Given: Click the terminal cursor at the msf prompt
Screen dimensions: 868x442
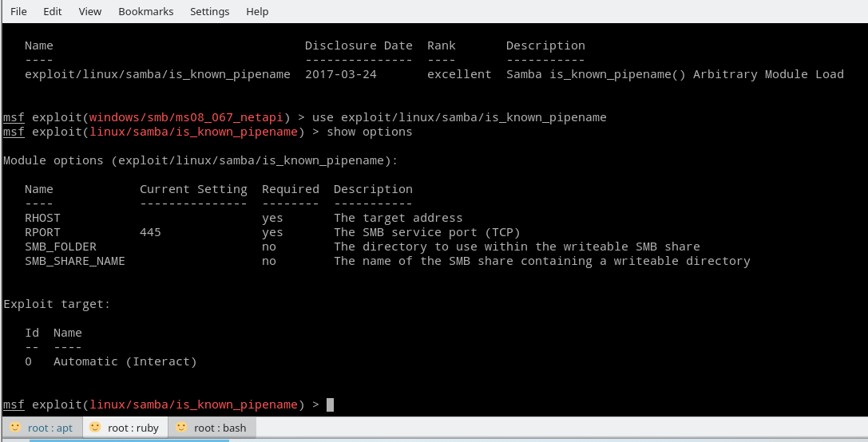Looking at the screenshot, I should [x=330, y=405].
